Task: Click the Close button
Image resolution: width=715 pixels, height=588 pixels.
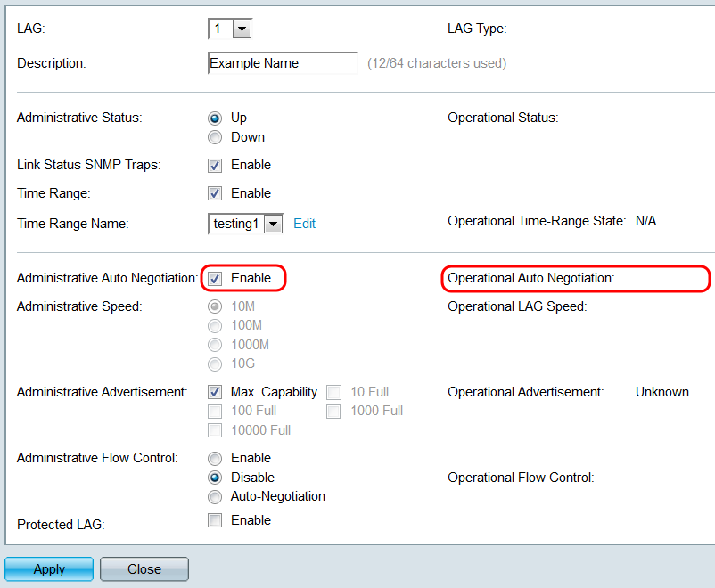Action: tap(144, 569)
